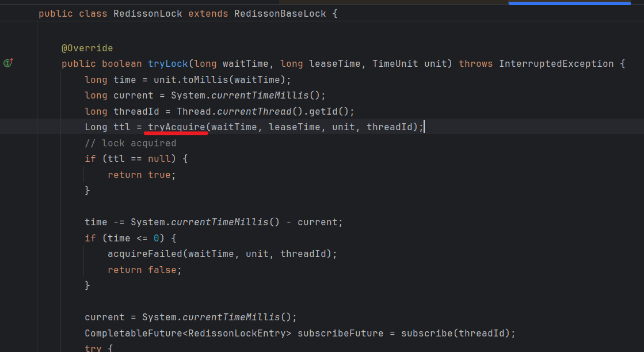The height and width of the screenshot is (352, 644).
Task: Click the CompletableFuture type name
Action: pyautogui.click(x=134, y=333)
